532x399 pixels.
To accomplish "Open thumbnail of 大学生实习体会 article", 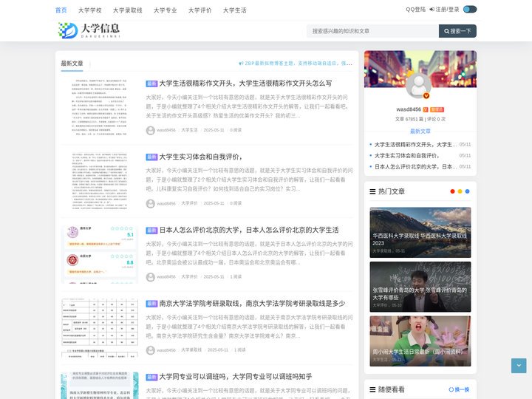I will coord(100,180).
